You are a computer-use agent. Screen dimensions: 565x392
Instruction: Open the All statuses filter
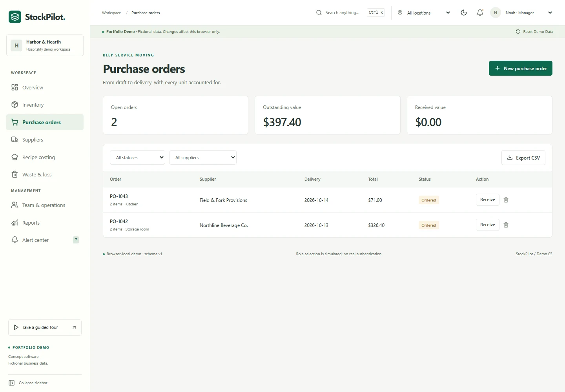(x=138, y=158)
